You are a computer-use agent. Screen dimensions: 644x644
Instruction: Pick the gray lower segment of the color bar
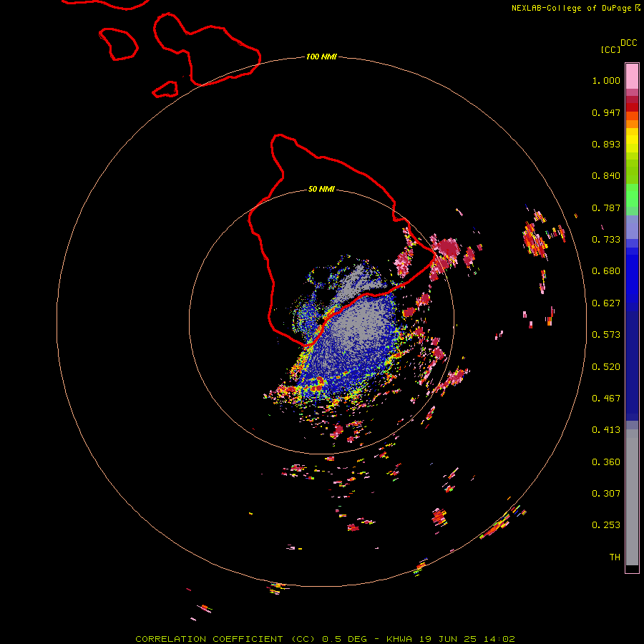coord(632,497)
